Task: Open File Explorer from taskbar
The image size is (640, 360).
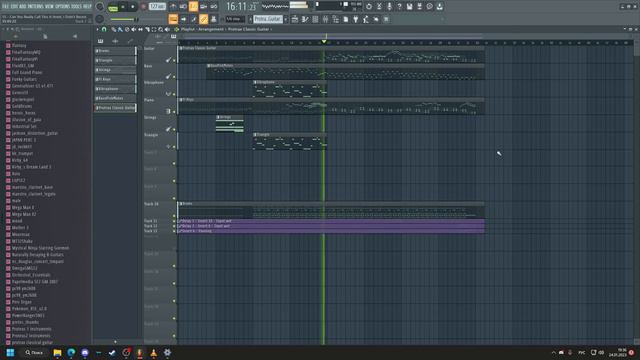Action: click(x=57, y=353)
